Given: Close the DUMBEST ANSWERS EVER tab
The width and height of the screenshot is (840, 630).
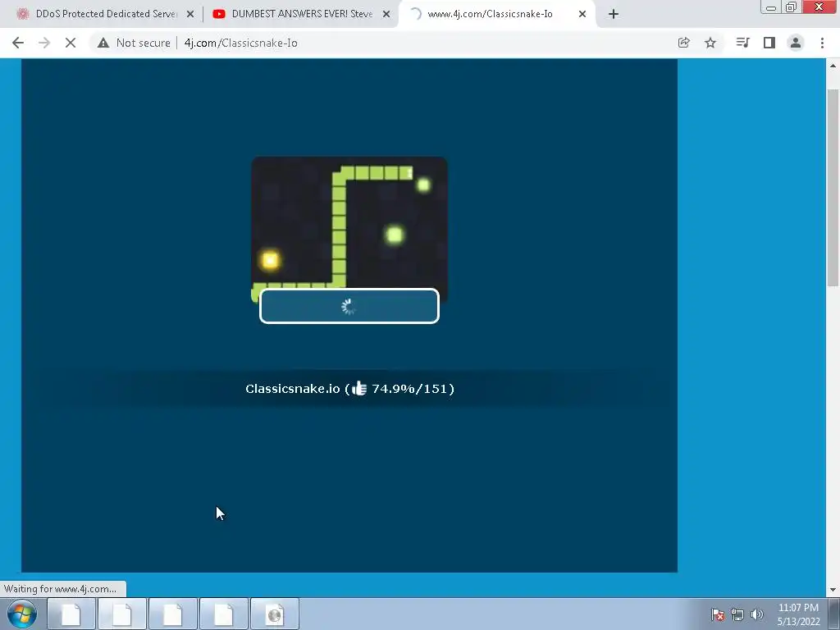Looking at the screenshot, I should coord(386,14).
